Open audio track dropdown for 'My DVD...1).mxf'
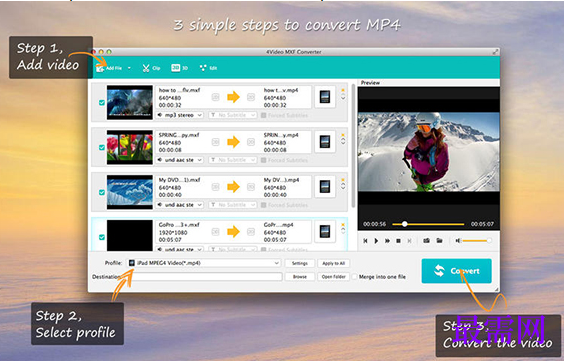The width and height of the screenshot is (564, 361). [x=180, y=205]
